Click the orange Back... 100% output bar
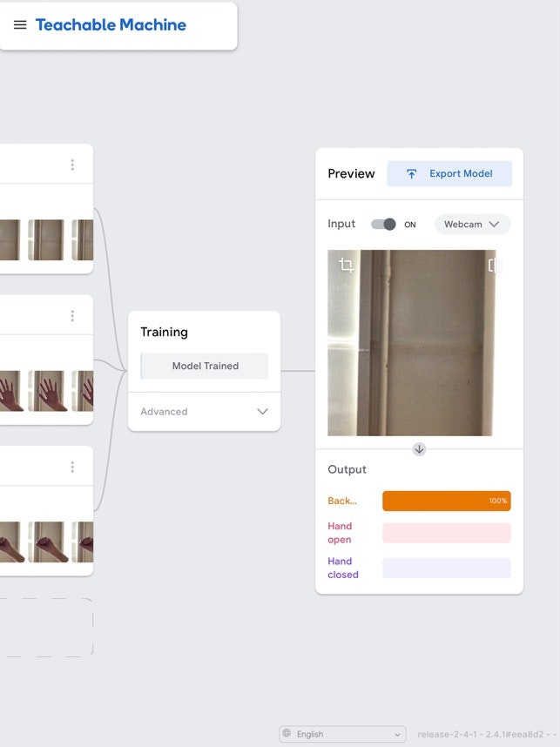 447,501
